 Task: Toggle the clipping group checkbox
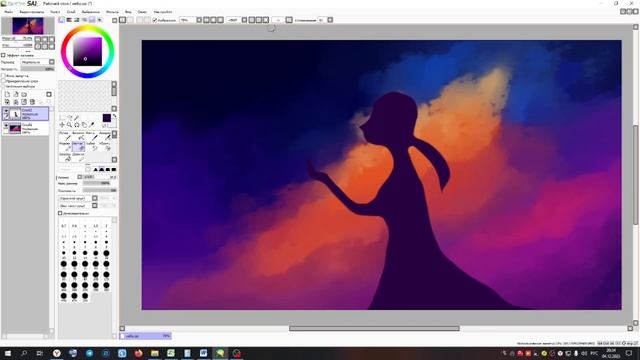coord(3,81)
